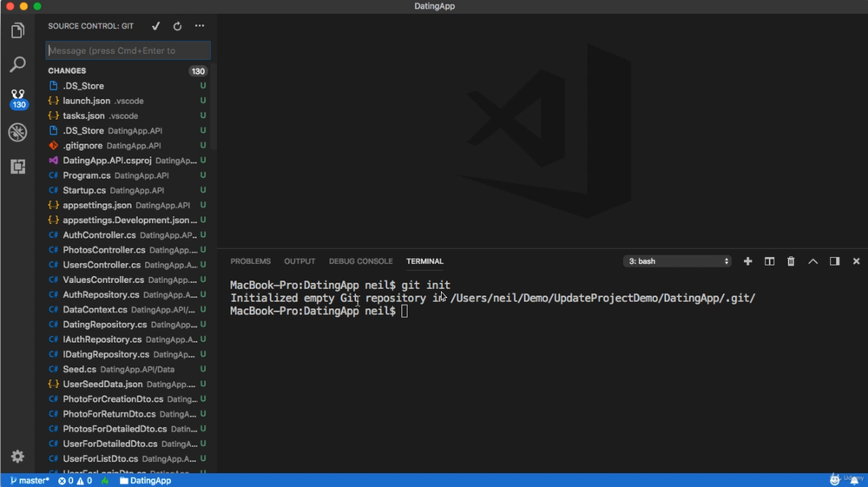This screenshot has width=868, height=487.
Task: Open the Debug view in activity bar
Action: 17,132
